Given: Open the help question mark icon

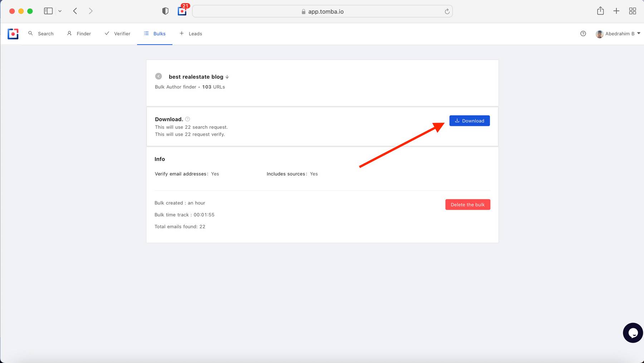Looking at the screenshot, I should [x=583, y=34].
